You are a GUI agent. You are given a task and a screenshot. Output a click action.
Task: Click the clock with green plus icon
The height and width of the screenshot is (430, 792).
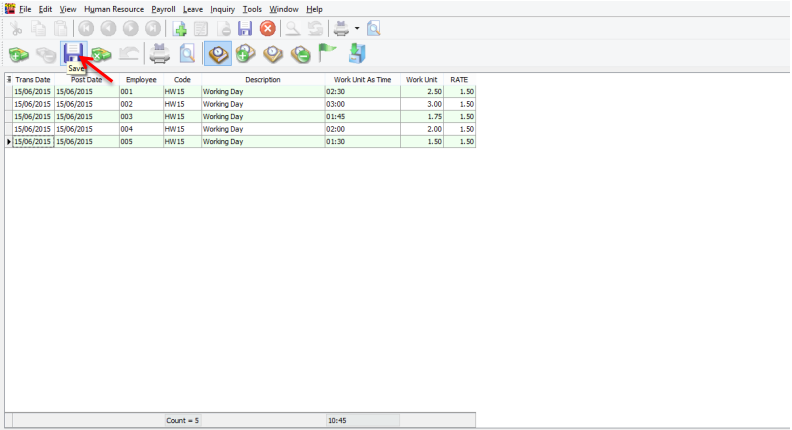pyautogui.click(x=245, y=54)
